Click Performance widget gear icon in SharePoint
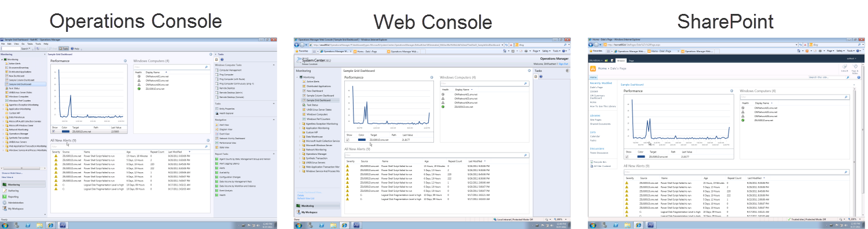 click(x=731, y=90)
